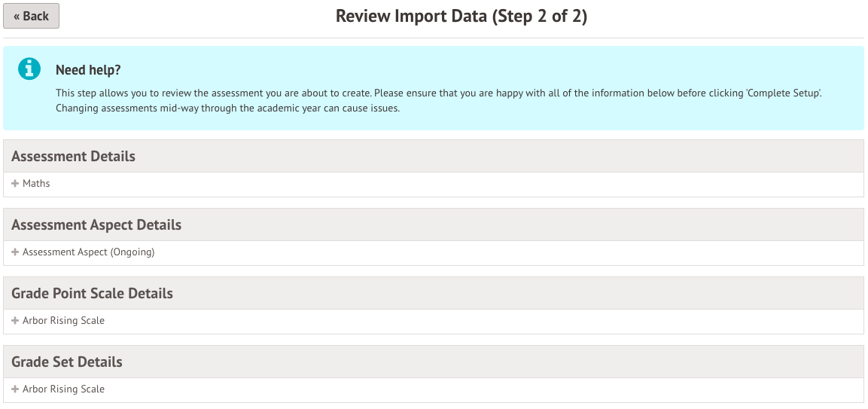Click '(Step 2 of 2)' in the title

[539, 17]
